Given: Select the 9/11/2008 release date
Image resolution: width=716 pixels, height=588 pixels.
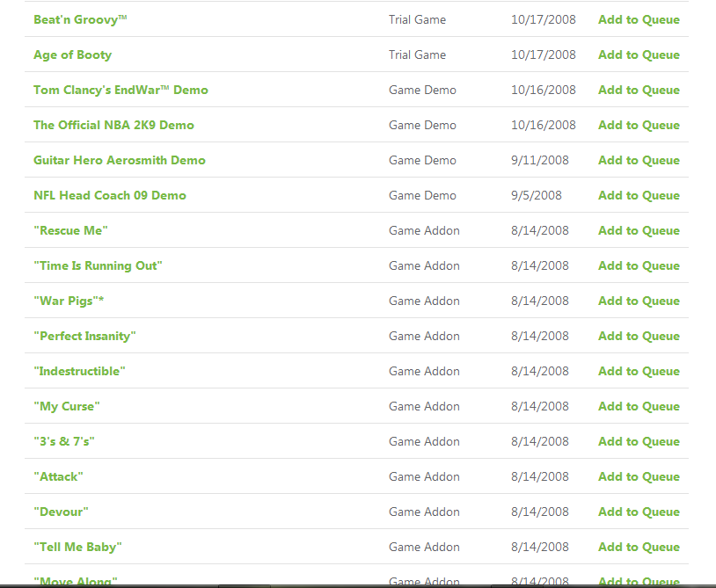Looking at the screenshot, I should 540,160.
